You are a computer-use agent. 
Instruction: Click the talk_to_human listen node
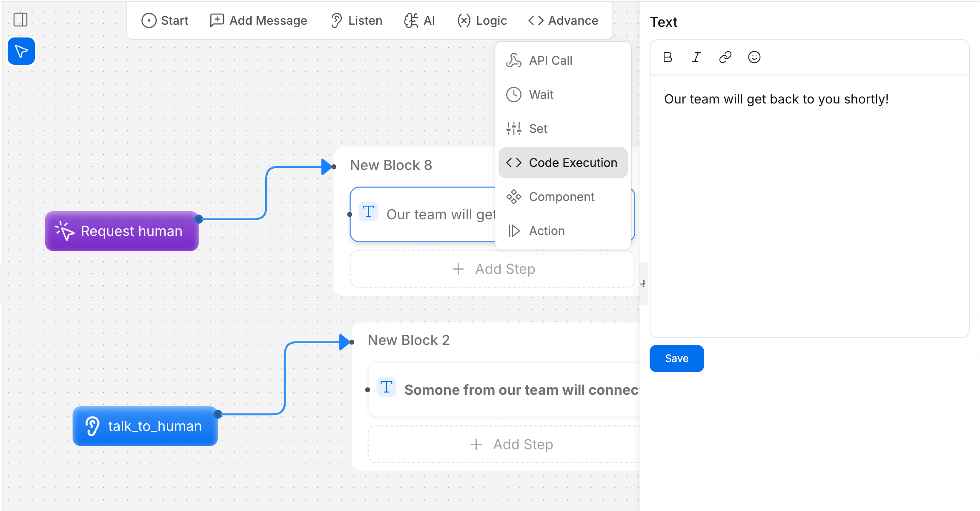(145, 426)
